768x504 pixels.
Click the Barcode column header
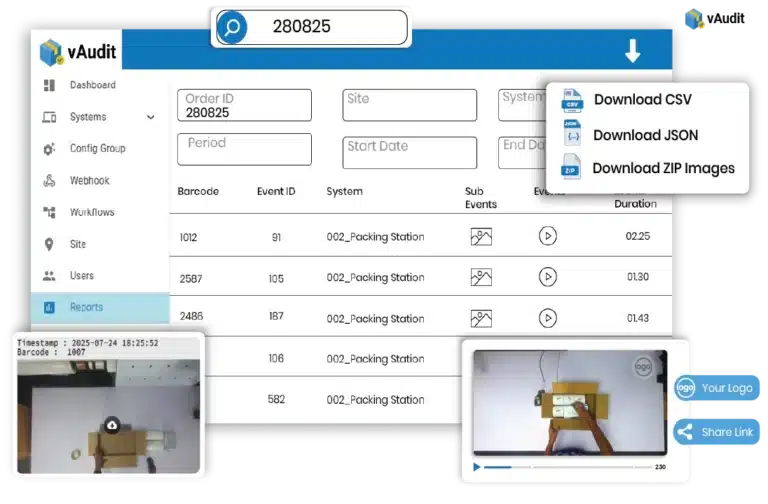click(198, 192)
